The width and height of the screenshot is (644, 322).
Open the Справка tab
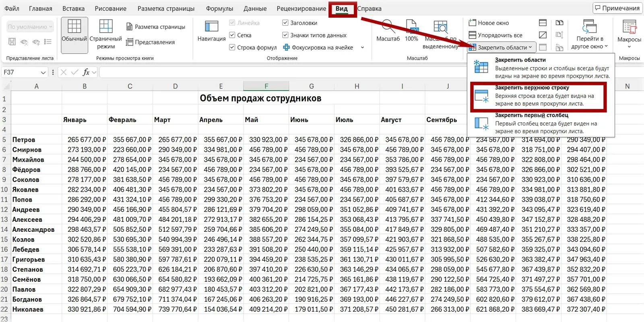click(x=369, y=8)
